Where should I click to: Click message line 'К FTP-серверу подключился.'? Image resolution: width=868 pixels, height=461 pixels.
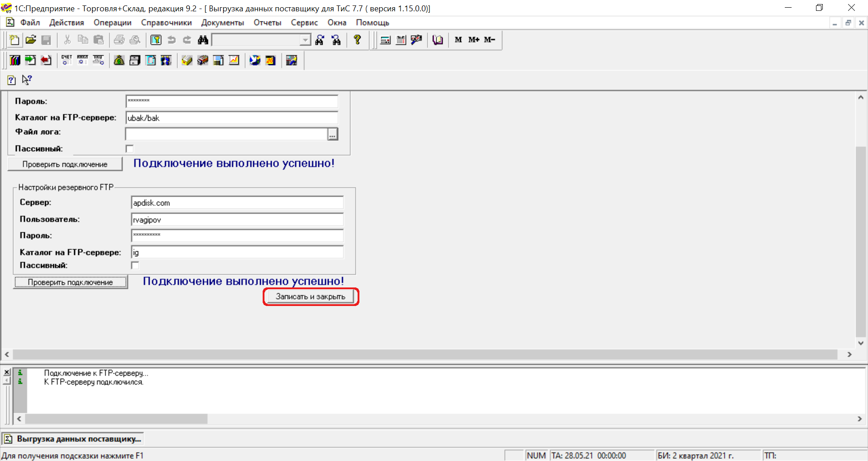point(94,382)
